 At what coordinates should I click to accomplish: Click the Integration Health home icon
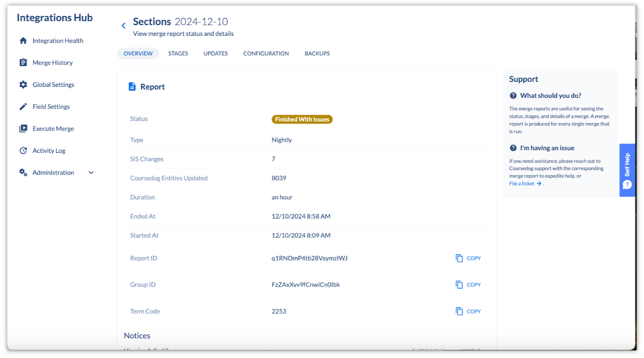click(x=23, y=41)
